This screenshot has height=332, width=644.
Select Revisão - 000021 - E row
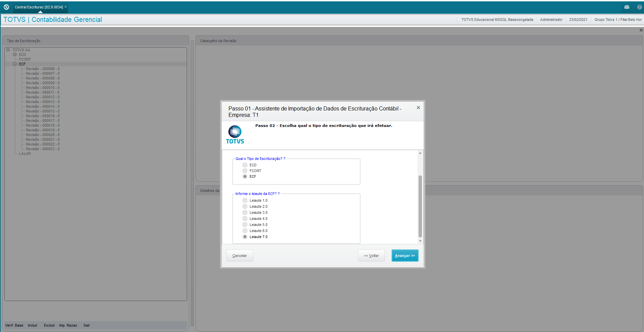click(43, 139)
